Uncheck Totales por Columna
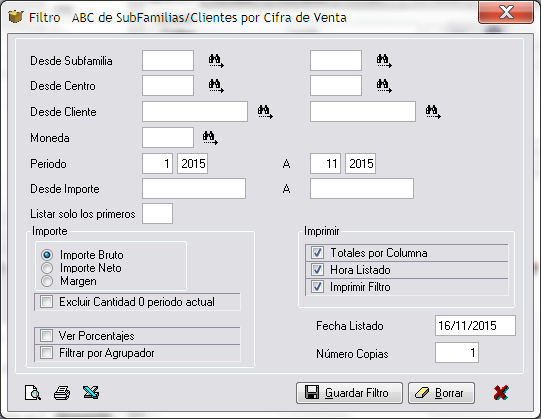Screen dimensions: 541x419 317,253
